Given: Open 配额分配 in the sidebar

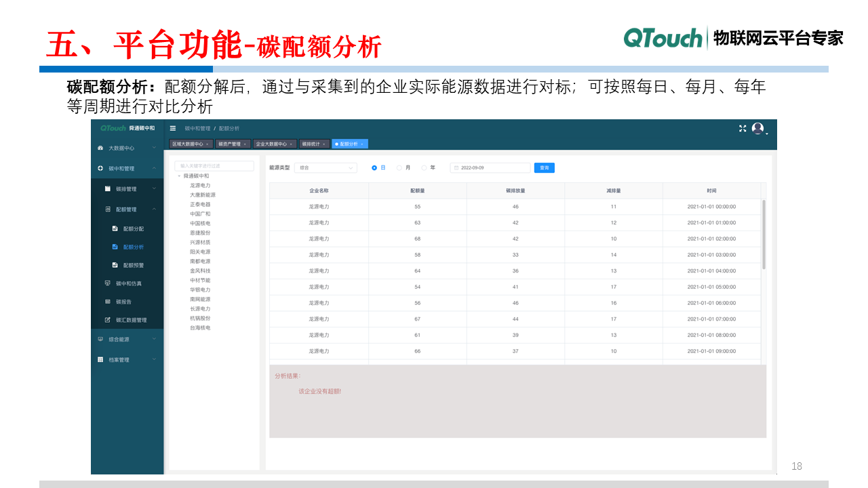Looking at the screenshot, I should click(x=133, y=229).
